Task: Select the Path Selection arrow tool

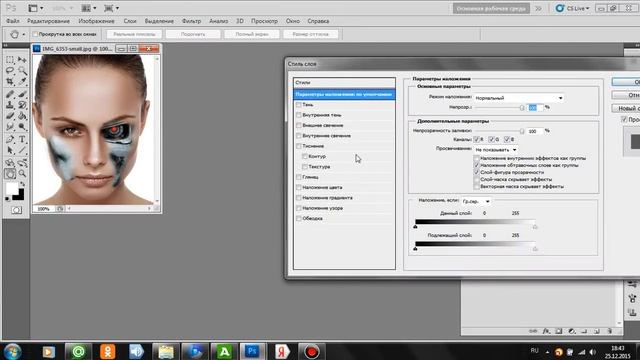Action: [x=10, y=151]
